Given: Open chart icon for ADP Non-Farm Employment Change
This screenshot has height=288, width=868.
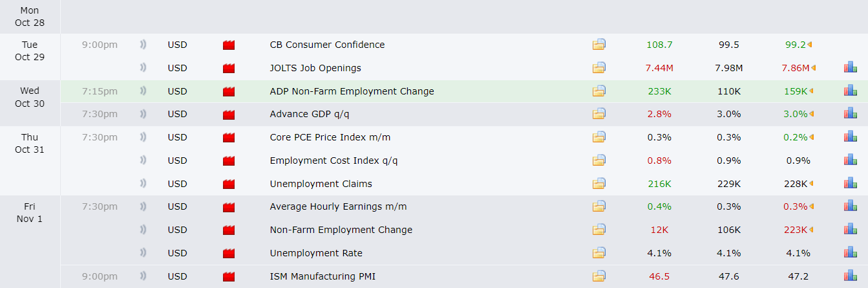Looking at the screenshot, I should pos(850,91).
